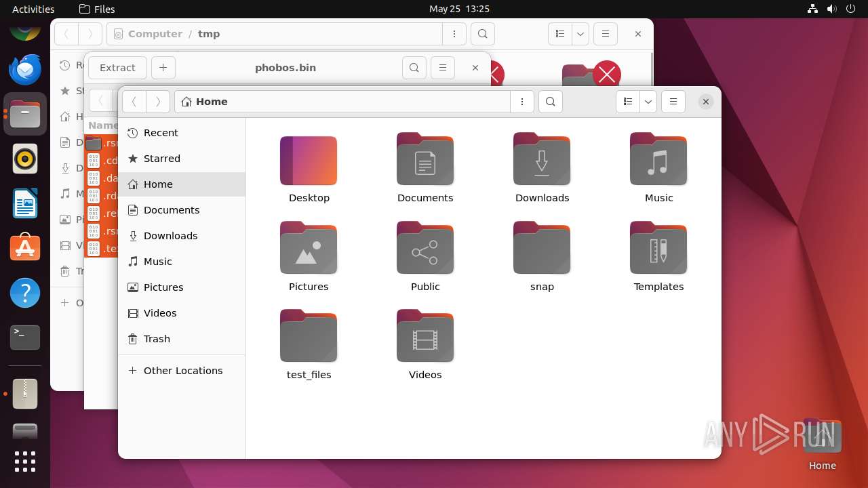The width and height of the screenshot is (868, 488).
Task: Go forward in Home window
Action: pyautogui.click(x=158, y=102)
